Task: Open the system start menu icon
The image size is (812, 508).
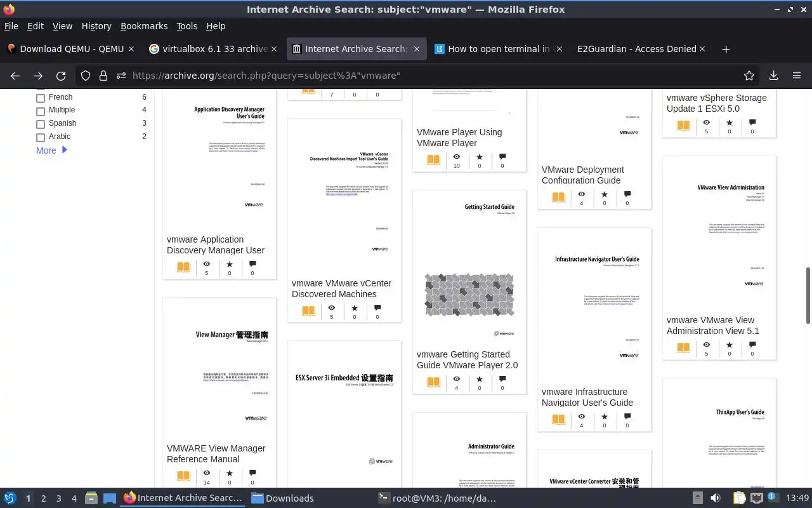Action: (10, 498)
